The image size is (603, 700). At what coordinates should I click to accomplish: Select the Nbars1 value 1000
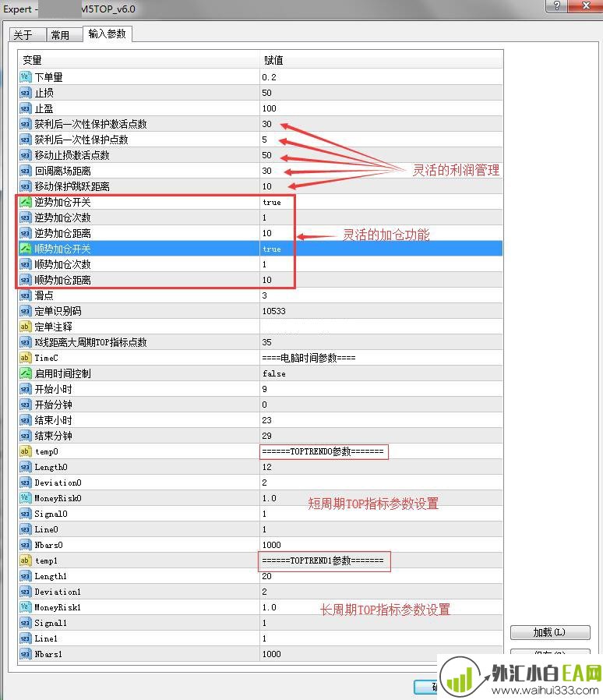[x=381, y=654]
